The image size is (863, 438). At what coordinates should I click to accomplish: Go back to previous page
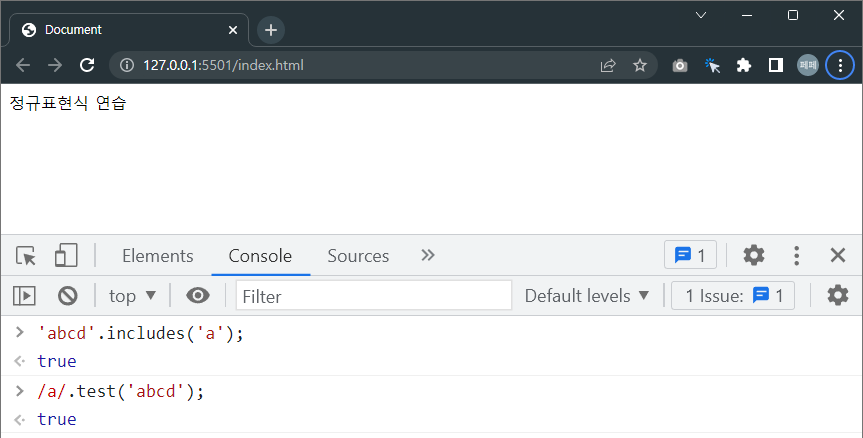(23, 65)
